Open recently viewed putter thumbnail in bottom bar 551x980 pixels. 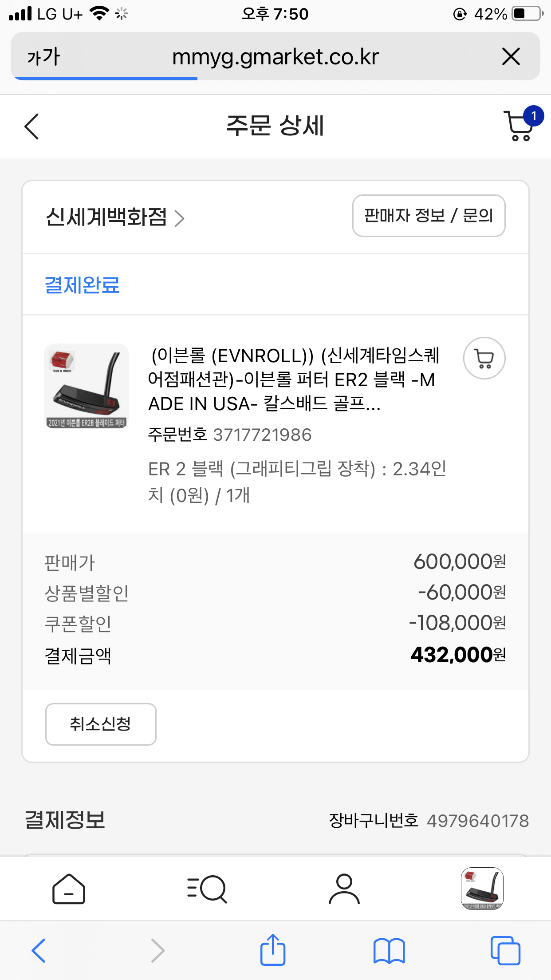pyautogui.click(x=482, y=889)
